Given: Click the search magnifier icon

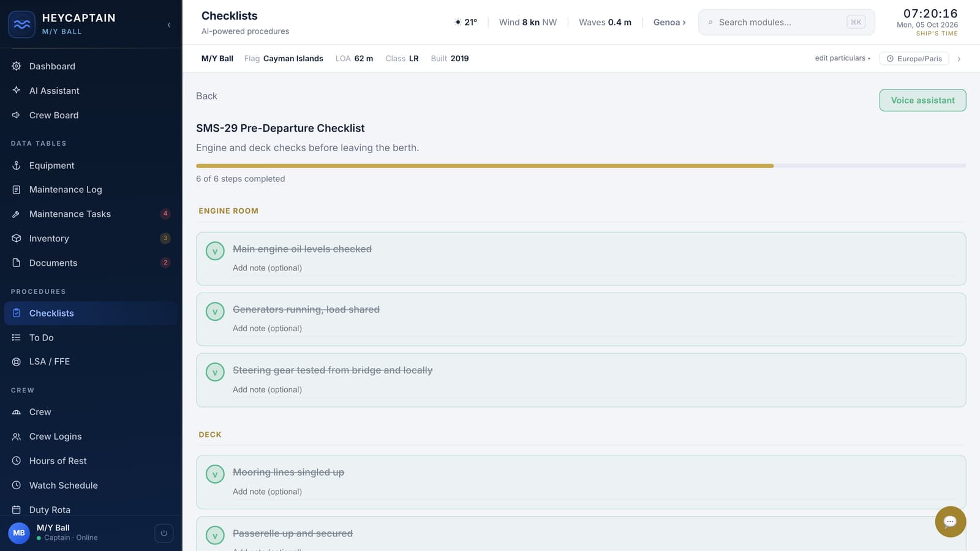Looking at the screenshot, I should [710, 23].
